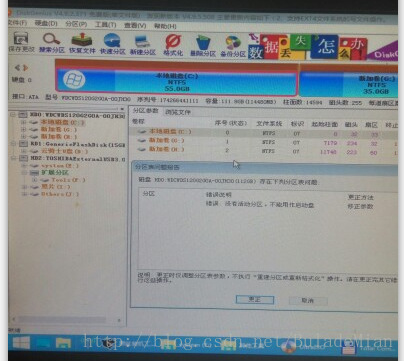Click the 取消 button in the dialog
Image resolution: width=404 pixels, height=361 pixels.
307,300
